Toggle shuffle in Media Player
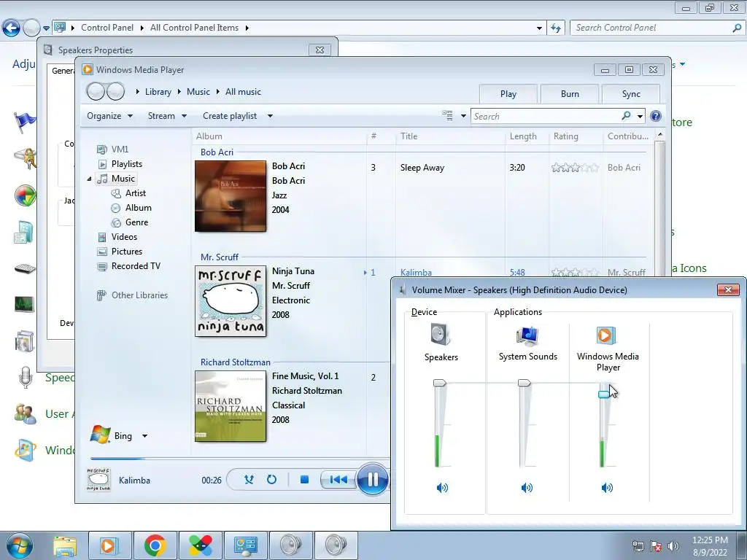Screen dimensions: 747x560 coord(249,480)
